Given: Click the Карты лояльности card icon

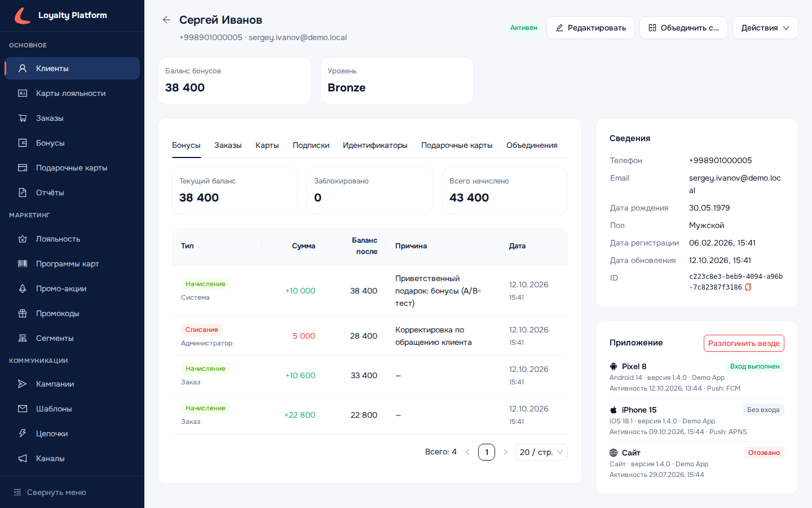Looking at the screenshot, I should [23, 93].
